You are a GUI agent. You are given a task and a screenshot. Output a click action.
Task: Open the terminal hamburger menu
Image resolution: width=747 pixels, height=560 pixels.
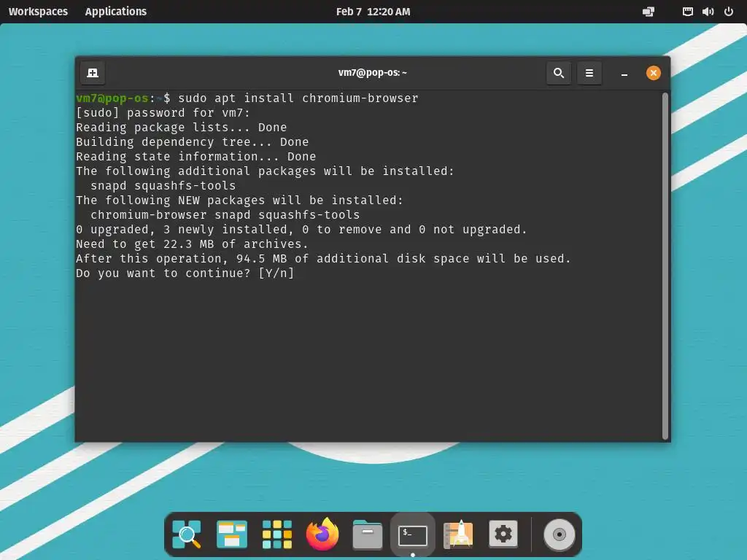pyautogui.click(x=589, y=73)
